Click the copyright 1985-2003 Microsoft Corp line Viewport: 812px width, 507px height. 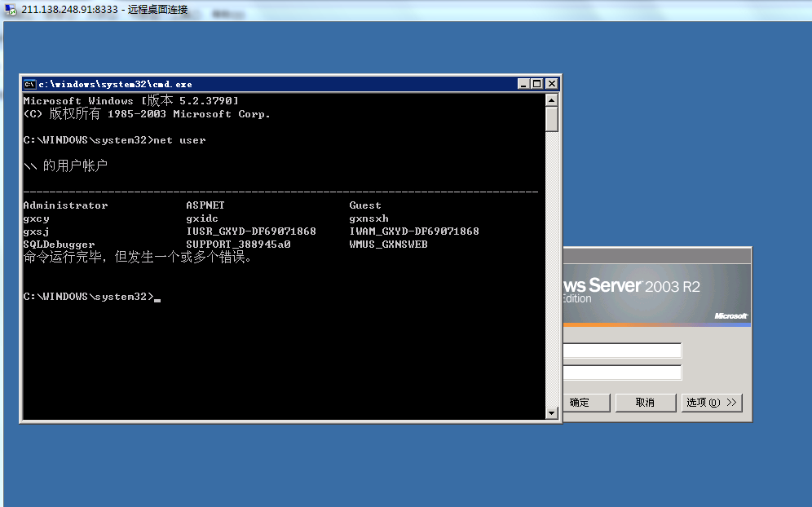point(147,114)
